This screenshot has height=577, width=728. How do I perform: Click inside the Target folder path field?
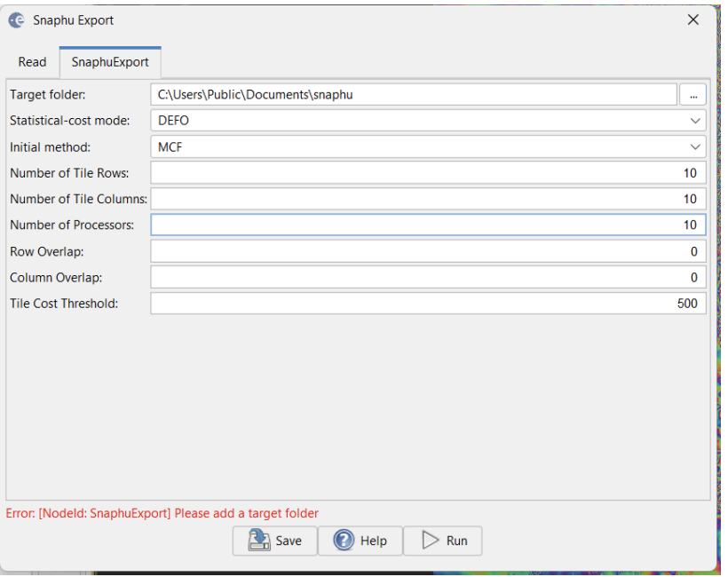400,94
